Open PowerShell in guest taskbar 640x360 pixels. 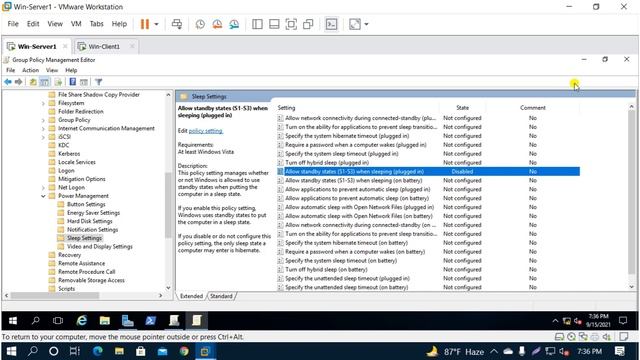coord(151,321)
